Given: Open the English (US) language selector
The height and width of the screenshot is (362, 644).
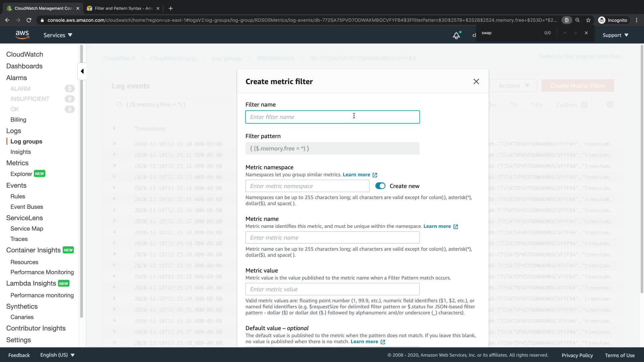Looking at the screenshot, I should point(57,355).
